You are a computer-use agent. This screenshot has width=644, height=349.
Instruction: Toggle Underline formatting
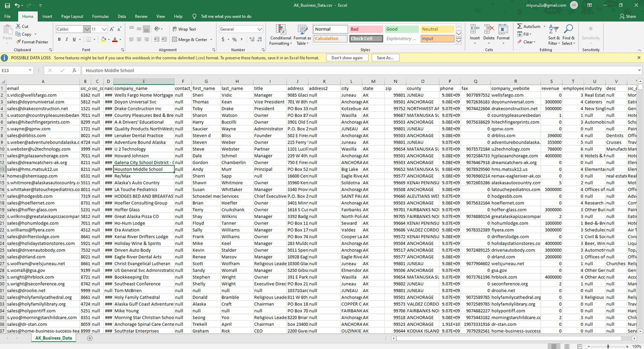point(74,39)
